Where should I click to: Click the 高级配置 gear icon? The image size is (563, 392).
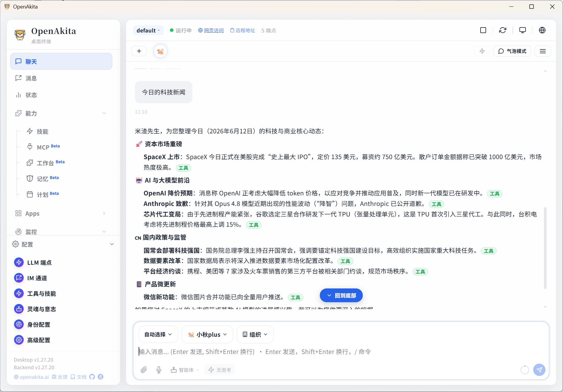[x=19, y=340]
